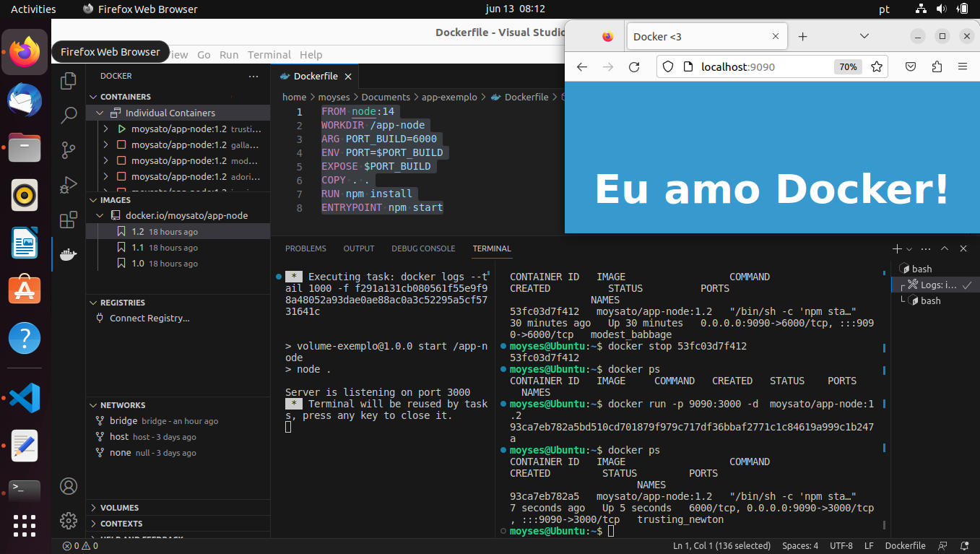The width and height of the screenshot is (980, 554).
Task: Open terminal panel more actions ellipsis
Action: click(926, 248)
